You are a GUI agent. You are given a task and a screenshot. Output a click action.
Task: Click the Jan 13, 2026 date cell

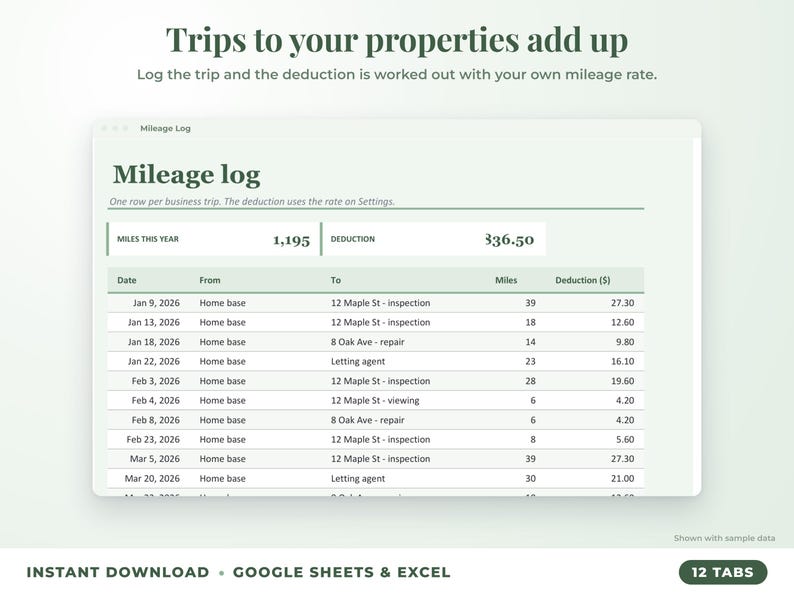coord(153,322)
